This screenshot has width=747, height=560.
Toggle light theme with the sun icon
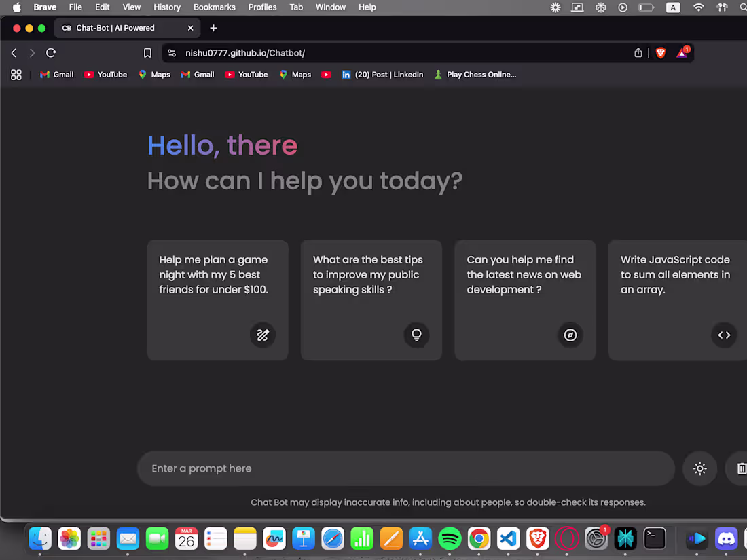point(699,468)
